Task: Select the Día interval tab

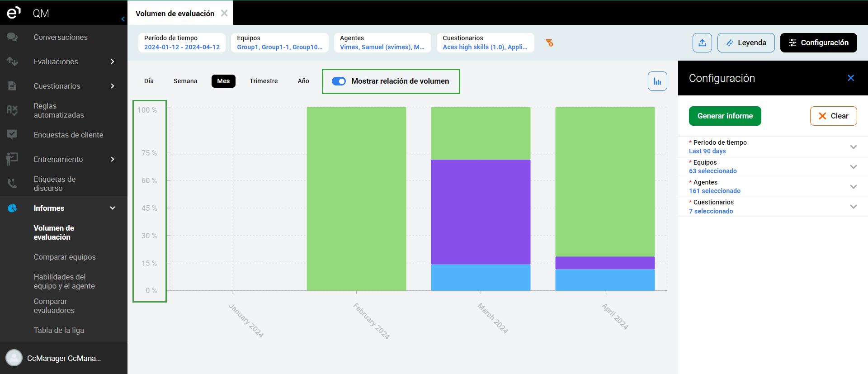Action: (149, 81)
